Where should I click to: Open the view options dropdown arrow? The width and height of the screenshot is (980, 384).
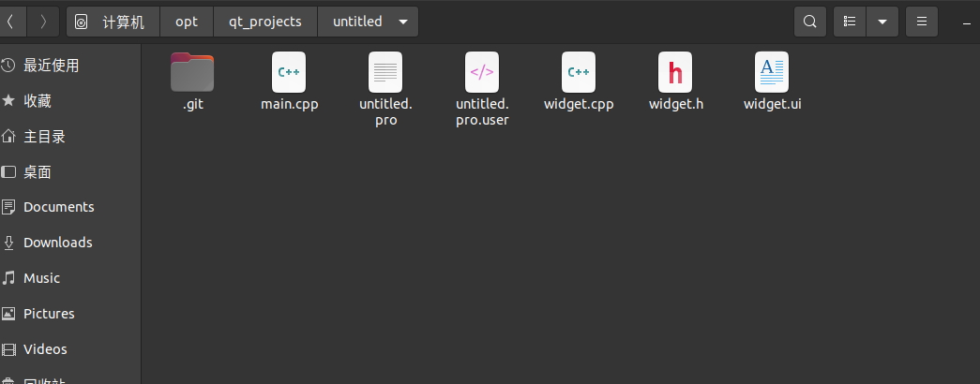coord(882,22)
